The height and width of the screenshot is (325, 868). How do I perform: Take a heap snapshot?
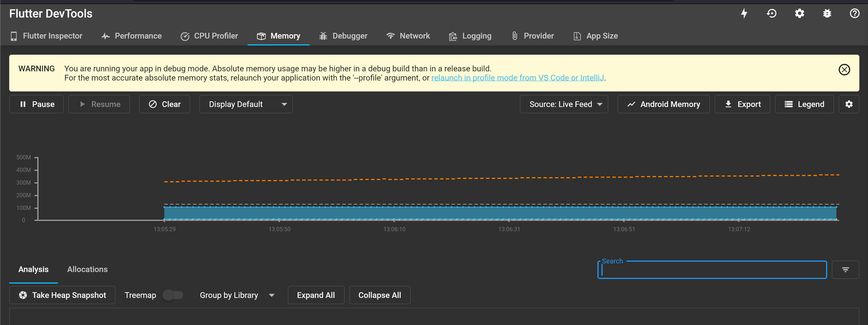click(x=62, y=295)
